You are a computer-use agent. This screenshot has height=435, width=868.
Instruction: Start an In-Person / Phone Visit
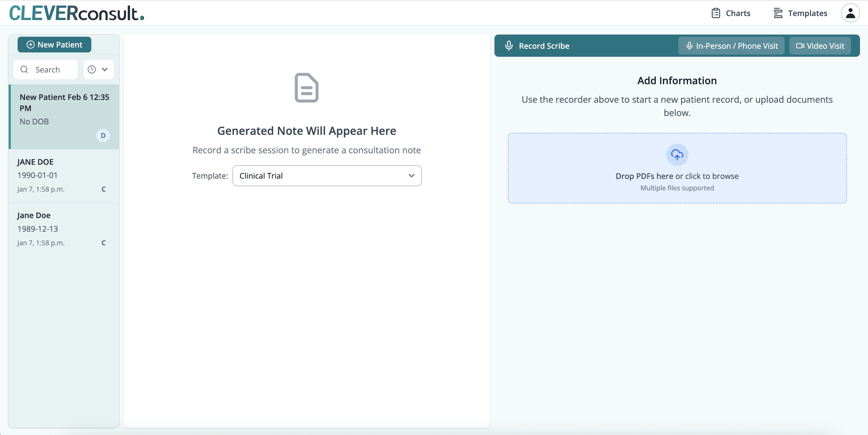point(731,45)
